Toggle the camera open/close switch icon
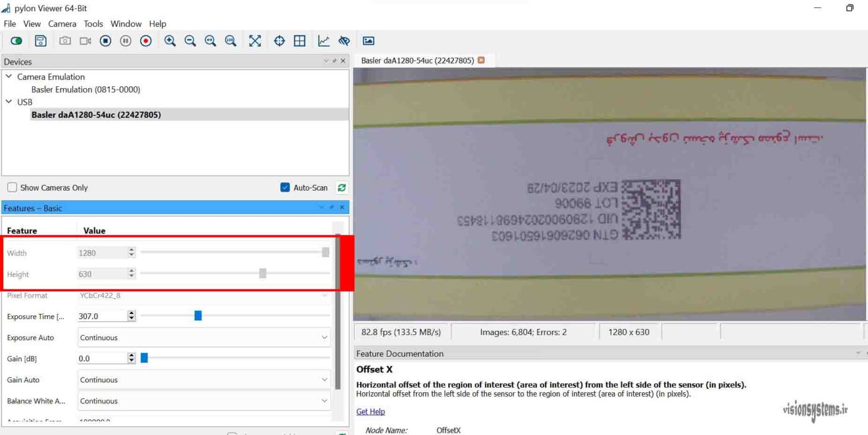Screen dimensions: 868x435 click(17, 41)
